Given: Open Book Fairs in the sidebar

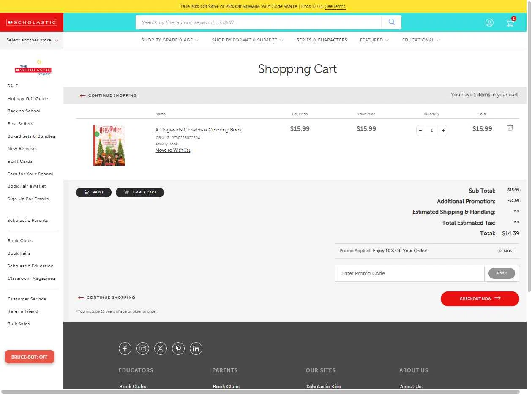Looking at the screenshot, I should 19,253.
